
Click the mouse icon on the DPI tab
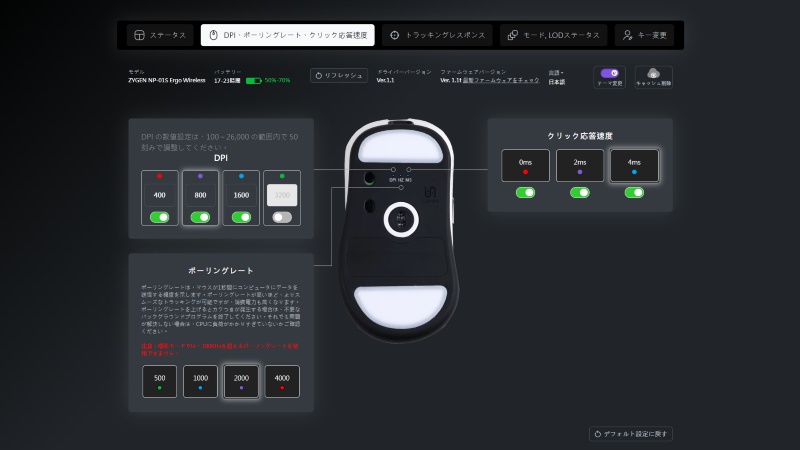pyautogui.click(x=213, y=35)
